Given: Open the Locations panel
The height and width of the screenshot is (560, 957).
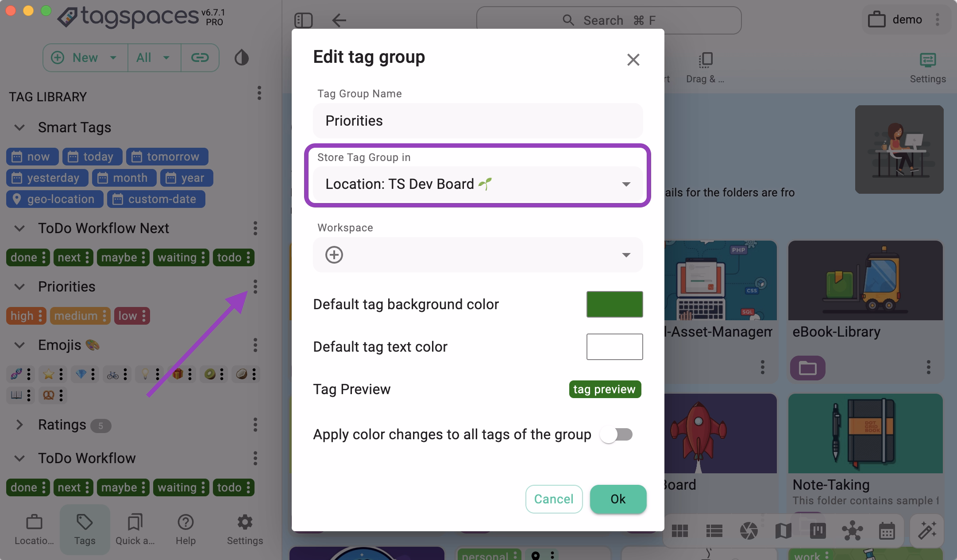Looking at the screenshot, I should pyautogui.click(x=34, y=529).
